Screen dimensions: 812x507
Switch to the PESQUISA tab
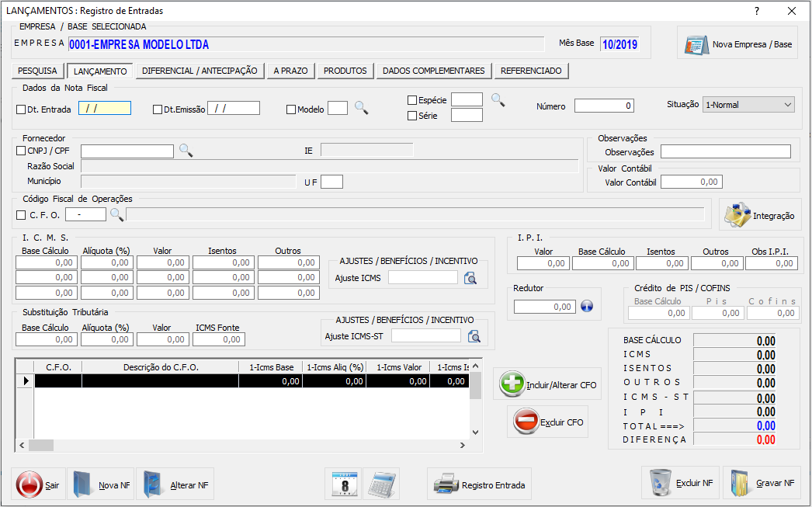[x=37, y=71]
